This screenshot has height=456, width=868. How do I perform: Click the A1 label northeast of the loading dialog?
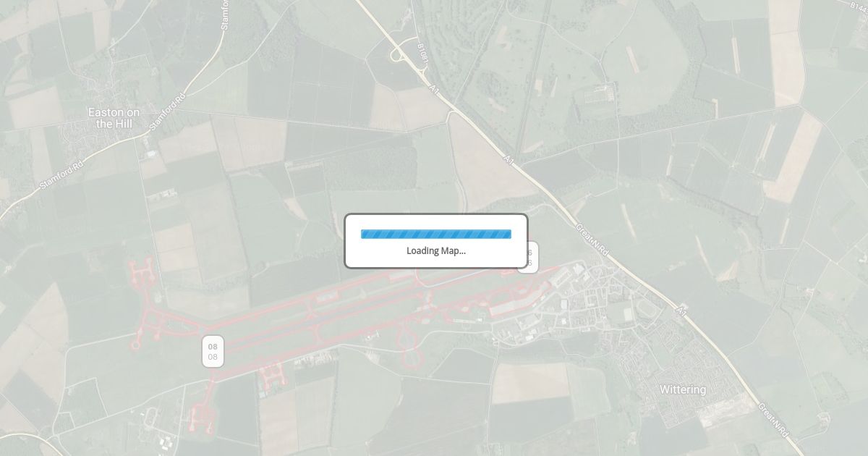[509, 159]
